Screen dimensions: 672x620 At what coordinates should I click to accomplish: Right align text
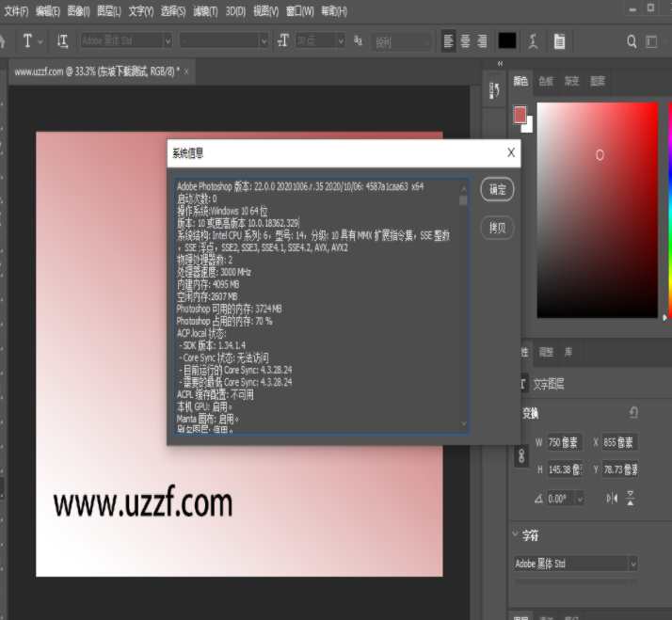point(482,41)
